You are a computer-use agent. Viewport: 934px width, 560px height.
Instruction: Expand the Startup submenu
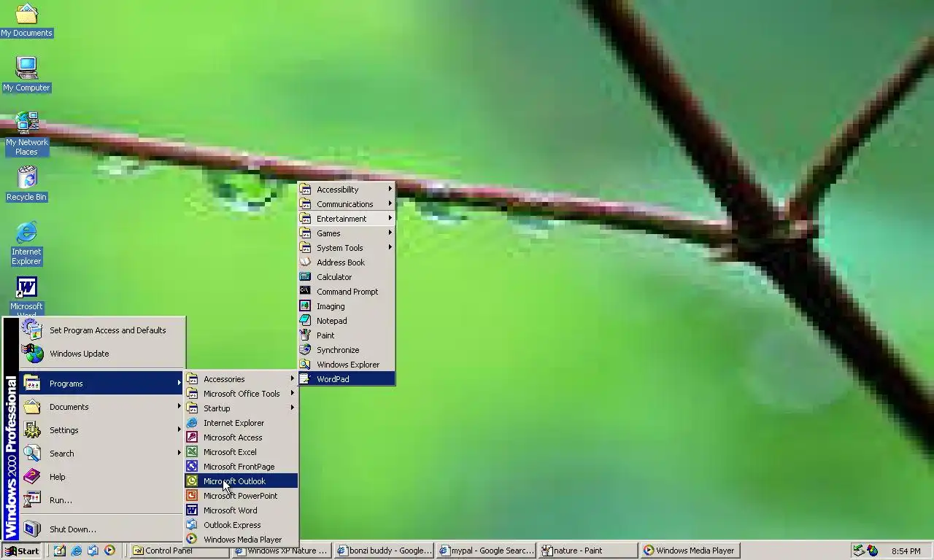coord(241,408)
